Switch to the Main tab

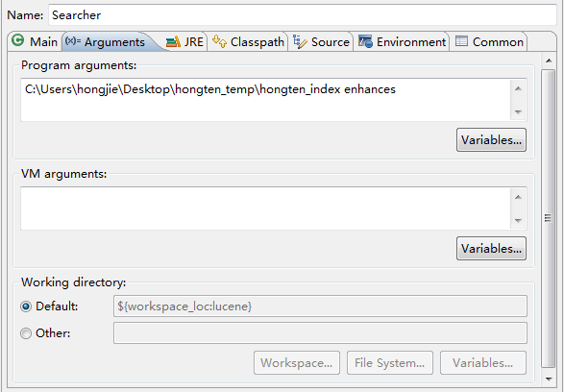click(x=35, y=41)
